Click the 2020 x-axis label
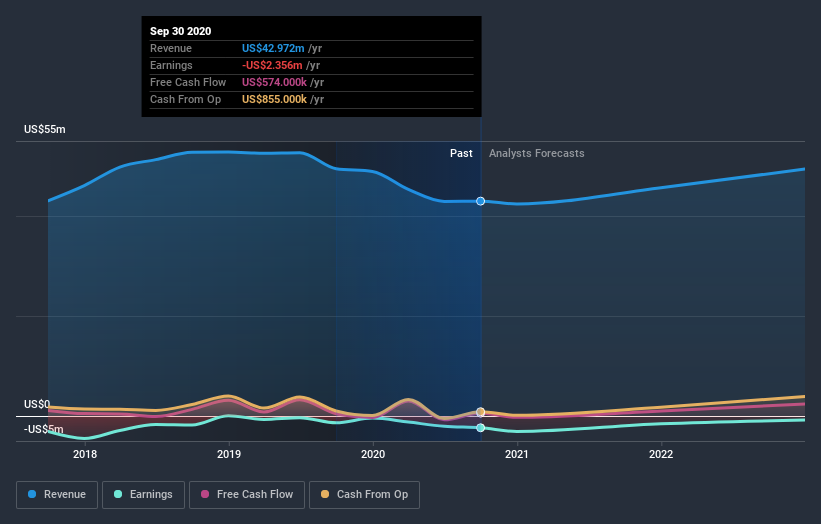 373,454
